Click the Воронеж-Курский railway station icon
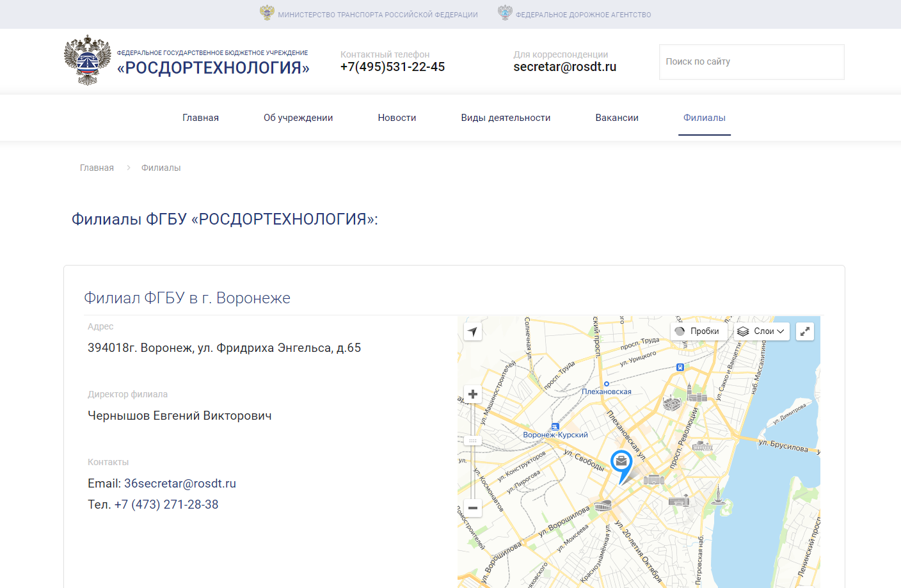 coord(555,426)
